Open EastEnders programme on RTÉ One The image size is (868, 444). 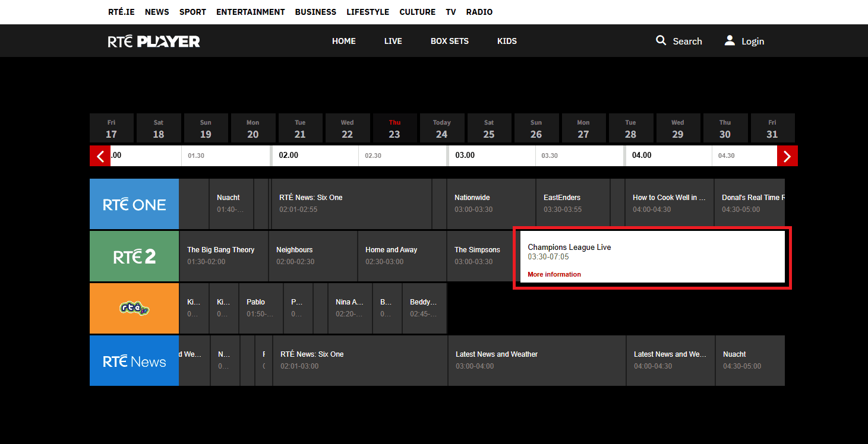click(x=572, y=204)
